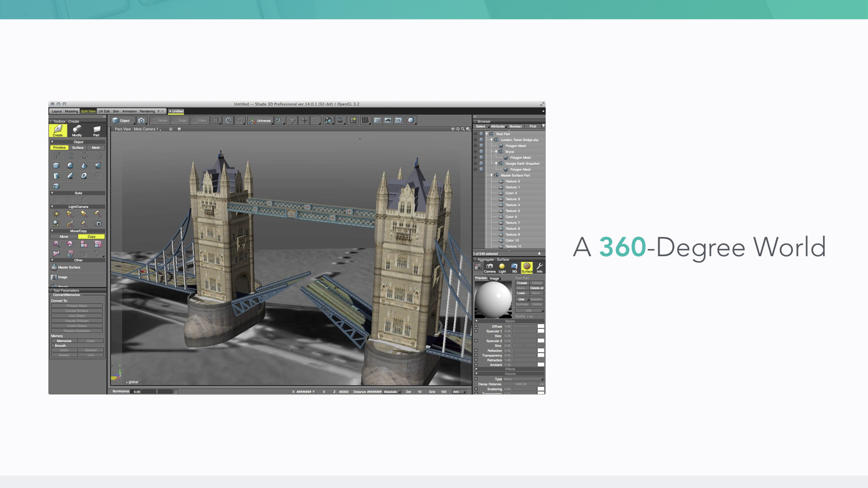The image size is (868, 488).
Task: Toggle the Diffuse checkbox
Action: [476, 326]
